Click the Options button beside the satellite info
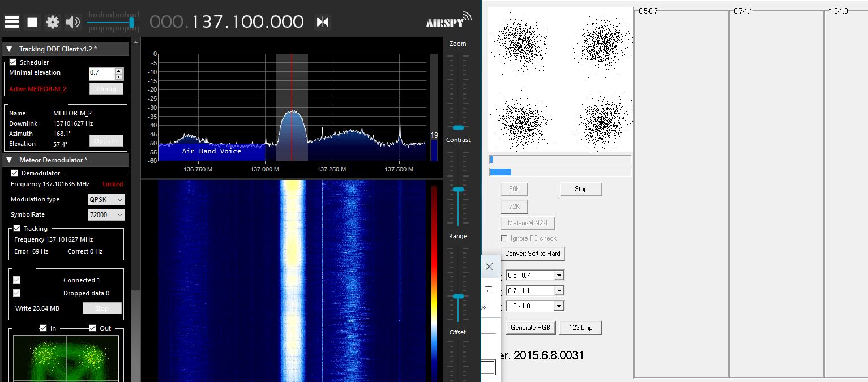Image resolution: width=868 pixels, height=382 pixels. (x=106, y=140)
